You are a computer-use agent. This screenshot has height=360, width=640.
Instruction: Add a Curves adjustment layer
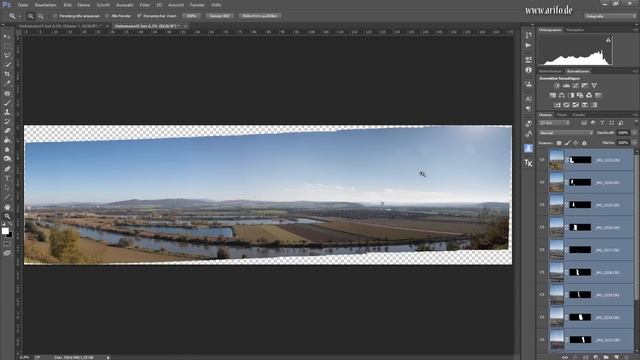(x=576, y=86)
